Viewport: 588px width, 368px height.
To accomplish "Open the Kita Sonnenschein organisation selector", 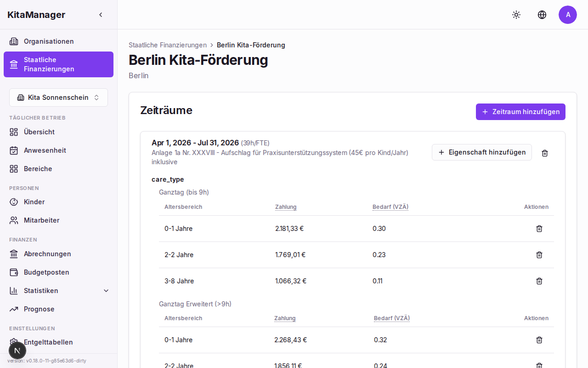I will [x=58, y=98].
